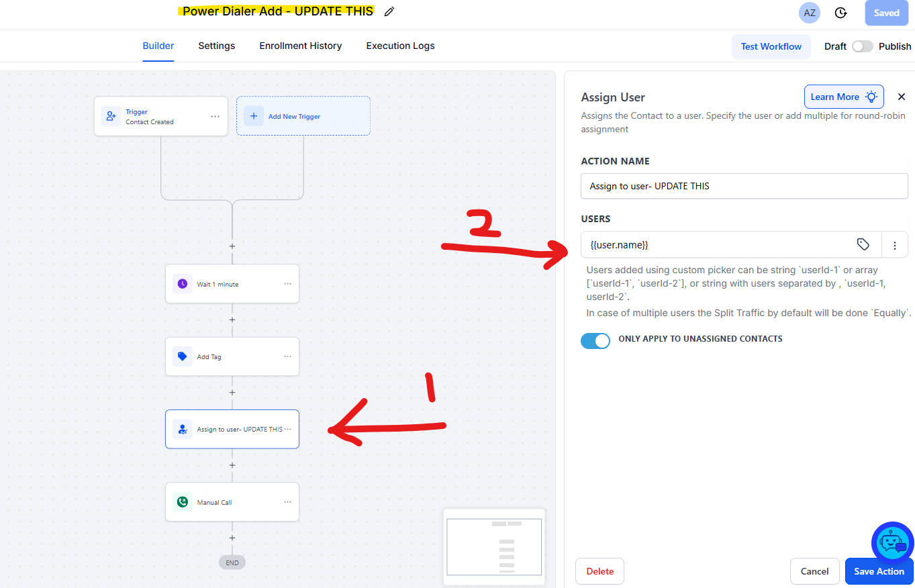
Task: Open Manual Call three-dot menu
Action: tap(287, 502)
